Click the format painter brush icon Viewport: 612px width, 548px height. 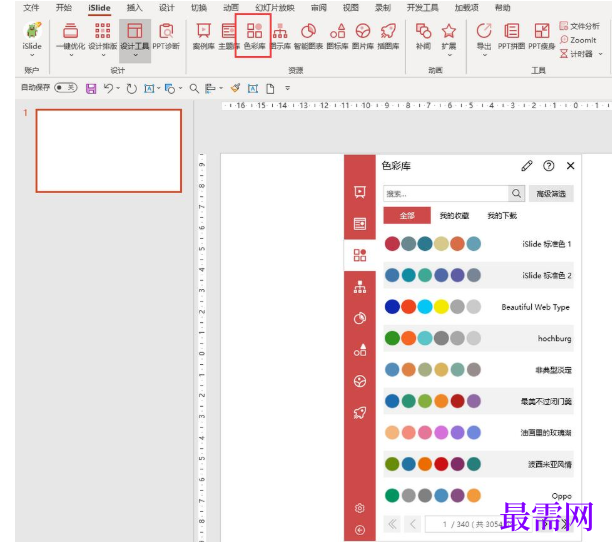pyautogui.click(x=235, y=89)
